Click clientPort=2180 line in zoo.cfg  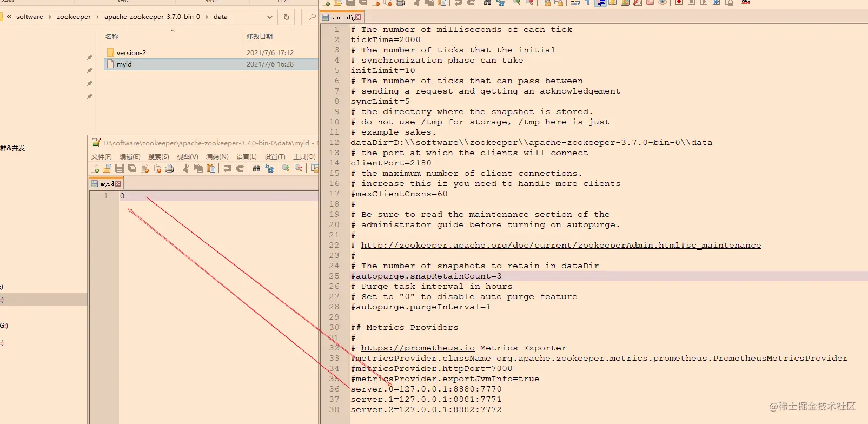point(391,163)
